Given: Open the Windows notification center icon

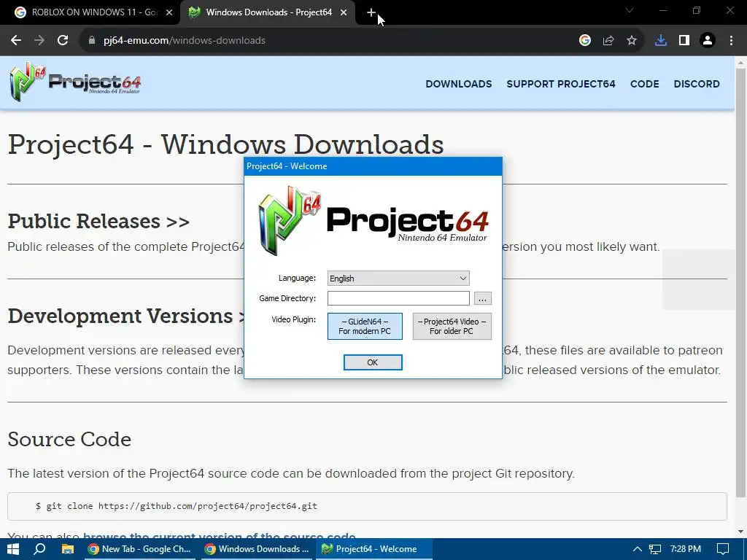Looking at the screenshot, I should [x=723, y=549].
